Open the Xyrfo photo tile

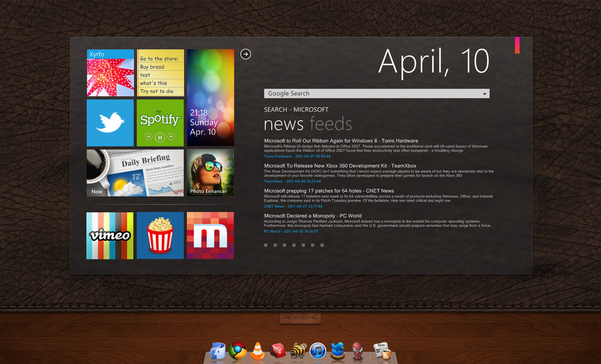110,73
